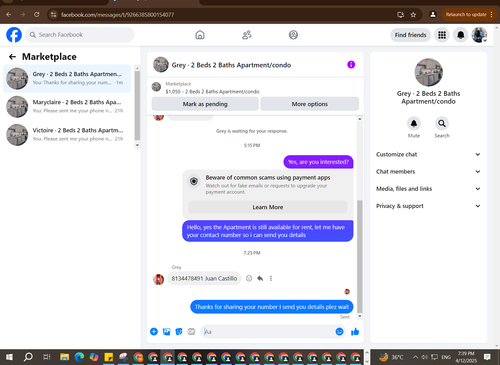Expand Privacy & support section

(x=428, y=206)
